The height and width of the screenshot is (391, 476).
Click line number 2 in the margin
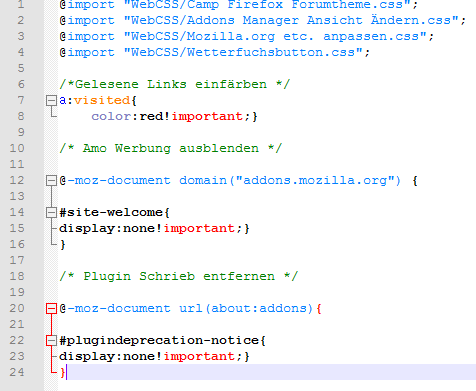(x=21, y=20)
